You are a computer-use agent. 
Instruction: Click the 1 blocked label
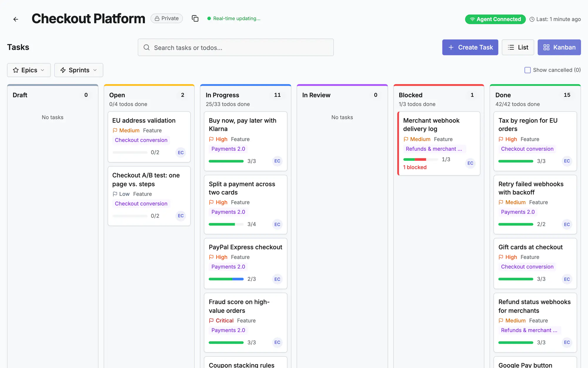[415, 167]
